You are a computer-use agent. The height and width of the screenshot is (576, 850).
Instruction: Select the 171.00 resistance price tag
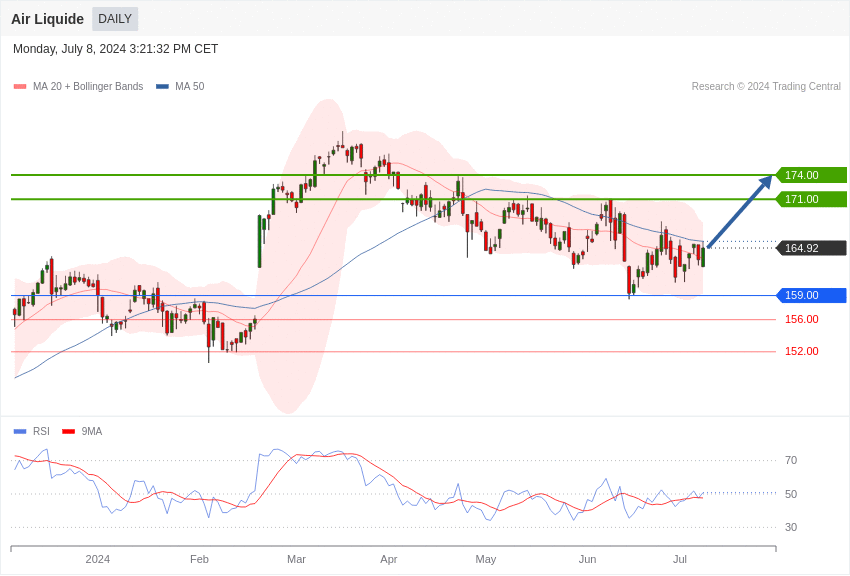811,199
